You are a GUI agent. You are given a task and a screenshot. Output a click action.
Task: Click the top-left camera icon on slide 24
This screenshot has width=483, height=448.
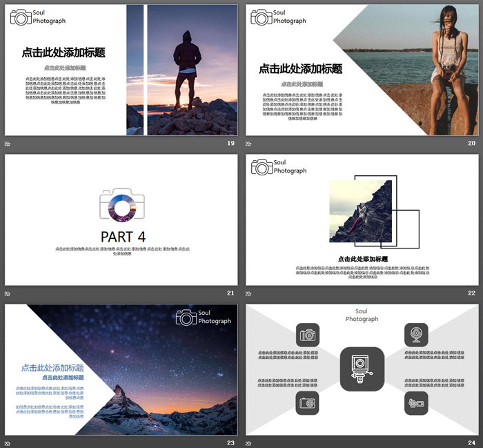tap(308, 335)
